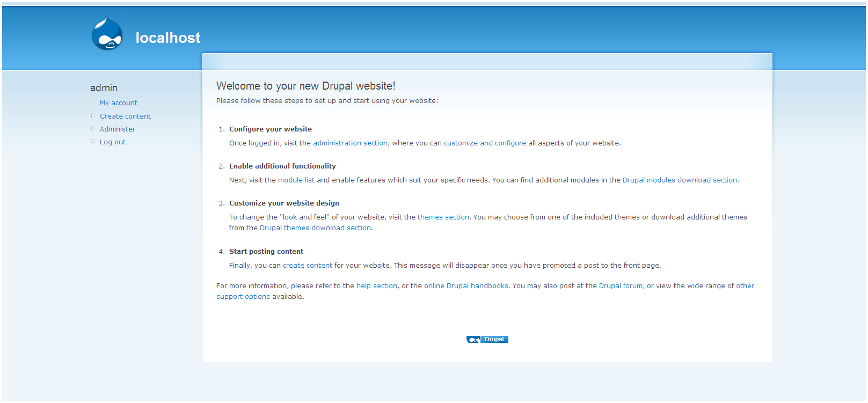Visit the Drupal forum link
Viewport: 868px width, 403px height.
pyautogui.click(x=621, y=285)
